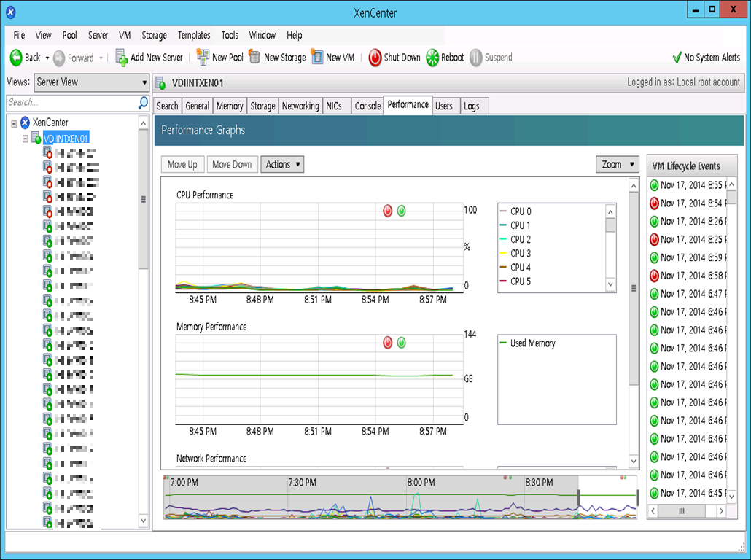The width and height of the screenshot is (751, 560).
Task: Open the Help menu
Action: pos(295,35)
